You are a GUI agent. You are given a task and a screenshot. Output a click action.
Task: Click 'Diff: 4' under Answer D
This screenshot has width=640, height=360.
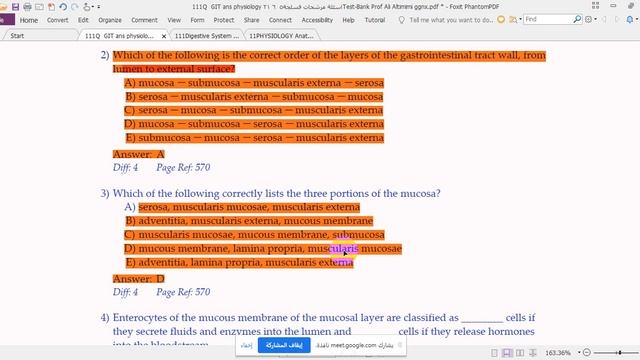pos(125,292)
